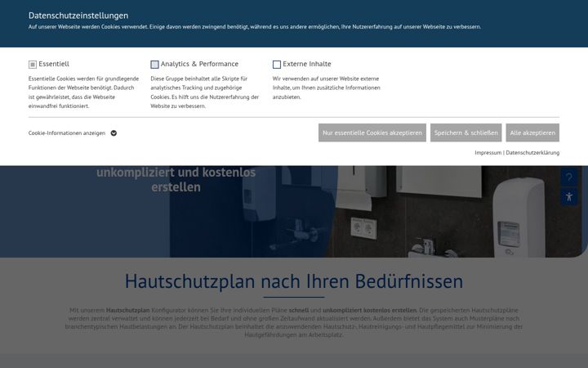Click the Essentiell label text

[x=54, y=64]
